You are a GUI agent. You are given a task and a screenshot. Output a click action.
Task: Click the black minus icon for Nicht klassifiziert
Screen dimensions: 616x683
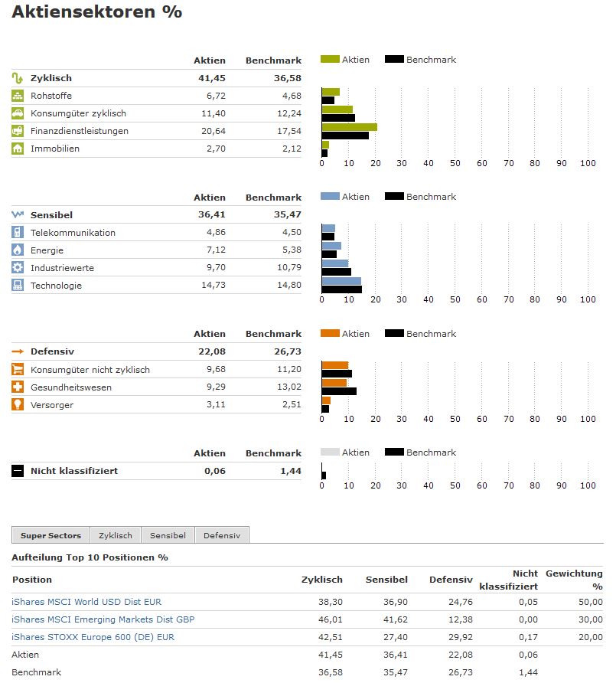(x=18, y=471)
